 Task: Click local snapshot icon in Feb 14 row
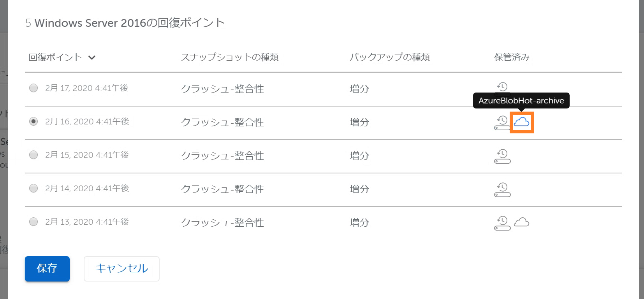point(502,189)
